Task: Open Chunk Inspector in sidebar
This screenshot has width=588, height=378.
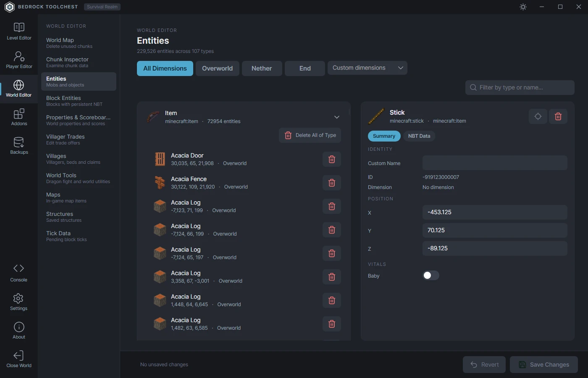Action: pyautogui.click(x=79, y=62)
